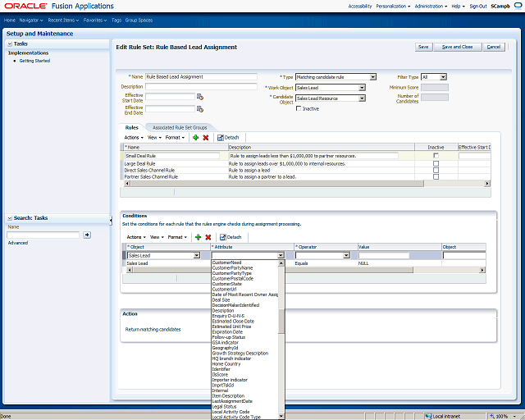Toggle the rule set Inactive checkbox

(x=299, y=108)
